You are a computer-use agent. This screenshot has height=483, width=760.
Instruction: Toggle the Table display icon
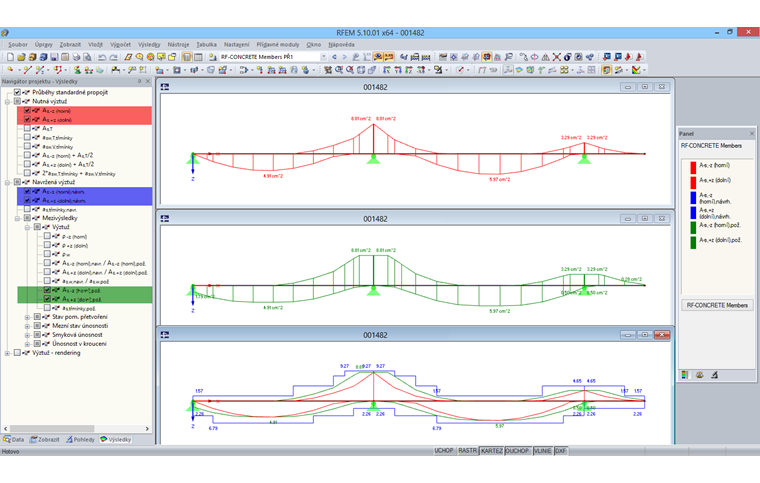coord(198,57)
